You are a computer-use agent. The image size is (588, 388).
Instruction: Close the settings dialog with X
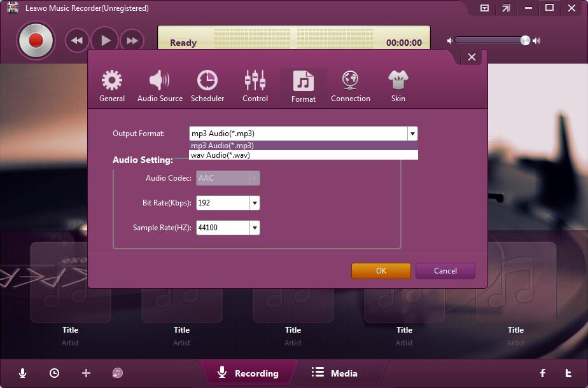[472, 57]
